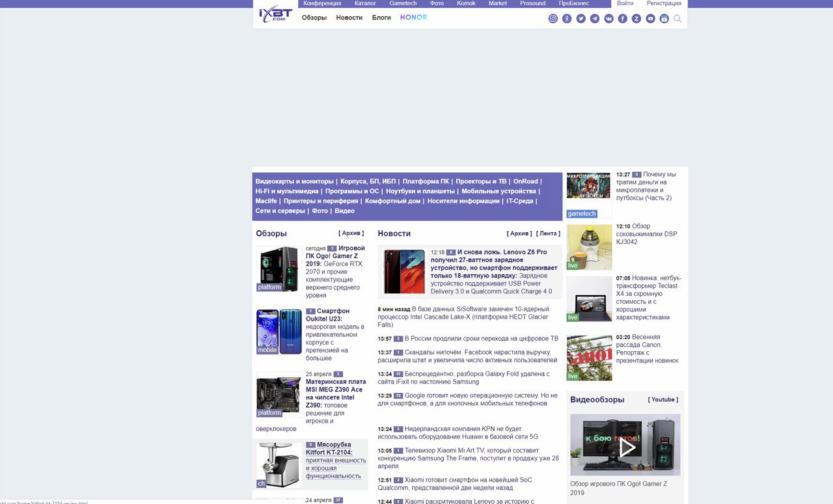
Task: Open Мобильные устройства category
Action: pyautogui.click(x=499, y=191)
